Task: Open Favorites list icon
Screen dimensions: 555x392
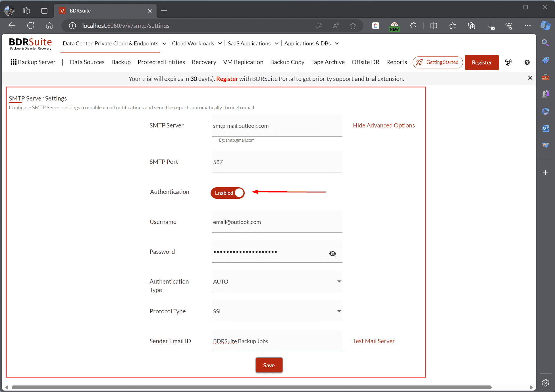Action: pyautogui.click(x=453, y=26)
